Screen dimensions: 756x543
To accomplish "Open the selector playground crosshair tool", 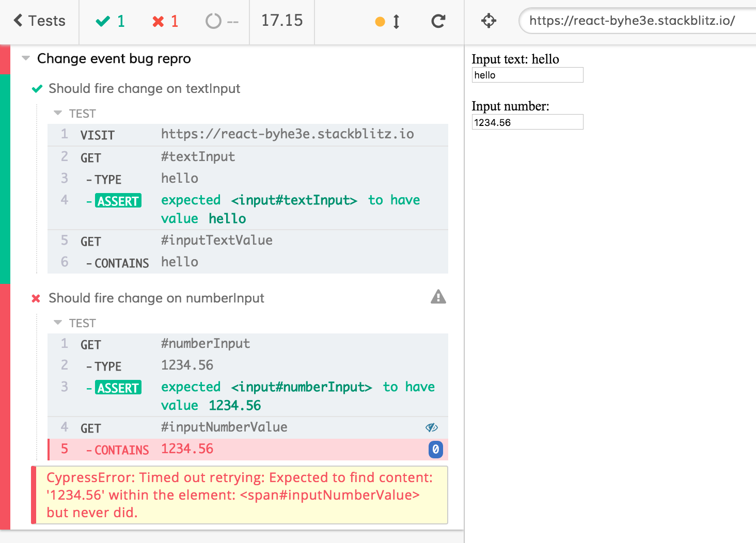I will [x=487, y=21].
